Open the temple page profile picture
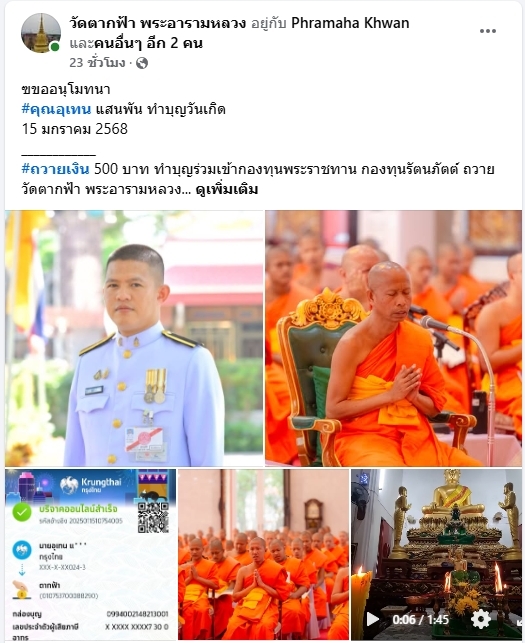Image resolution: width=525 pixels, height=643 pixels. (x=41, y=33)
